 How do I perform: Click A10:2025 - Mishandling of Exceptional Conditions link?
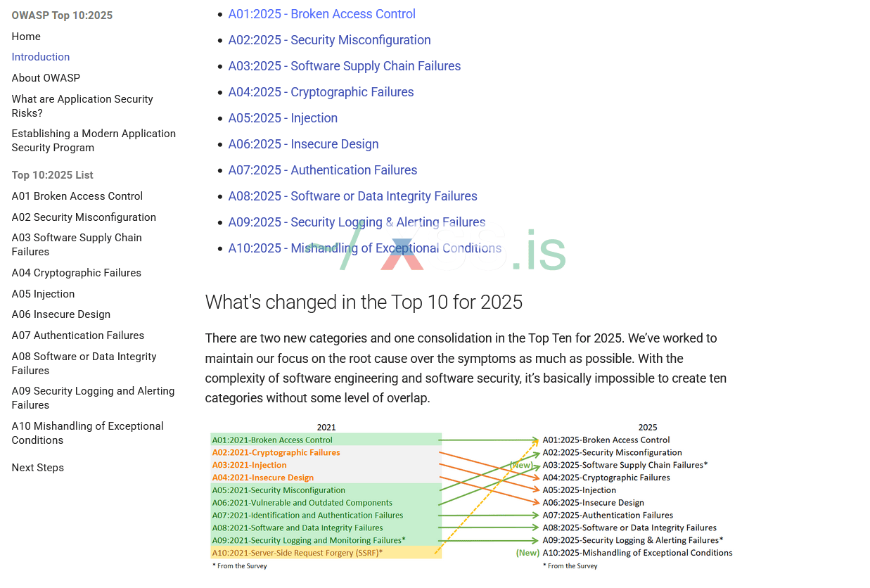pos(365,248)
